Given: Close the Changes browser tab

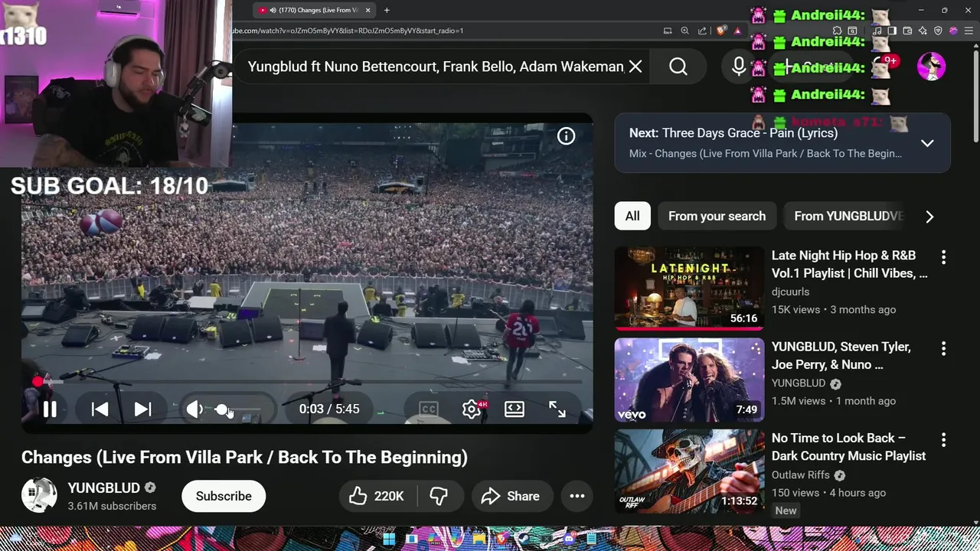Looking at the screenshot, I should click(x=367, y=10).
